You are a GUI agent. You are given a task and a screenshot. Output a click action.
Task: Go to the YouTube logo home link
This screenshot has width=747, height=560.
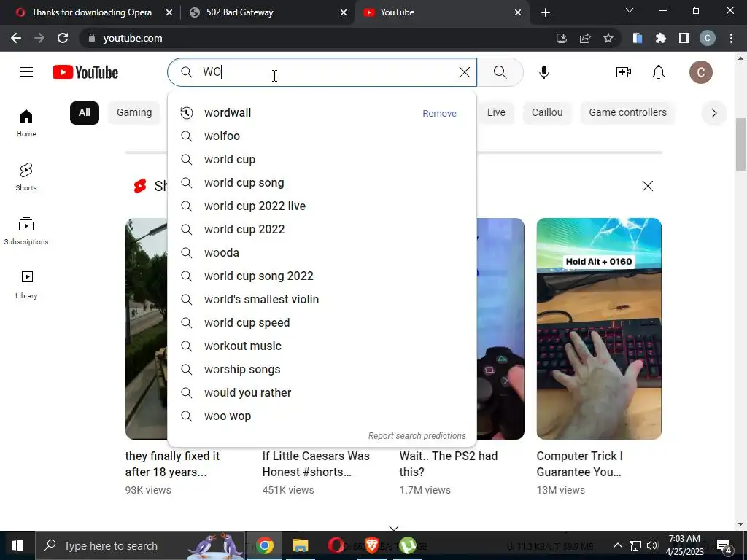85,72
